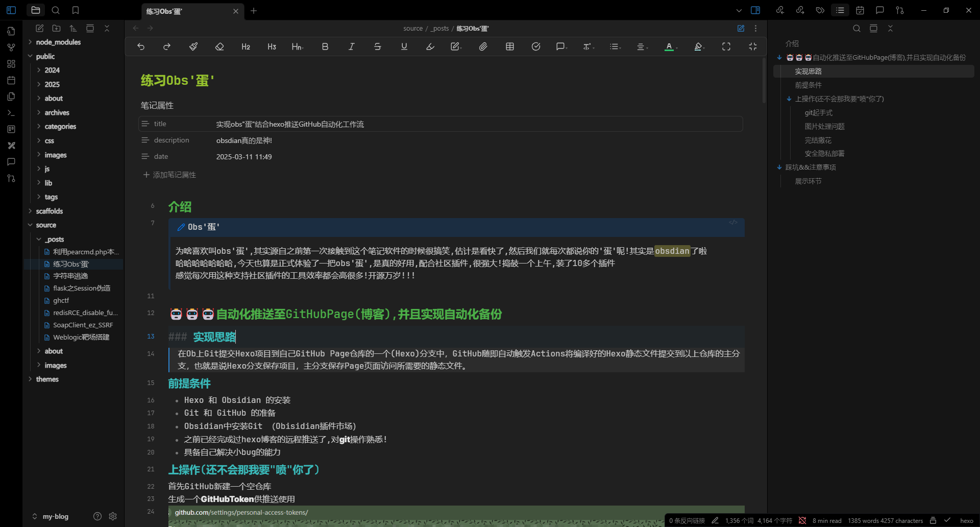Click the redo icon in editing toolbar

click(167, 46)
